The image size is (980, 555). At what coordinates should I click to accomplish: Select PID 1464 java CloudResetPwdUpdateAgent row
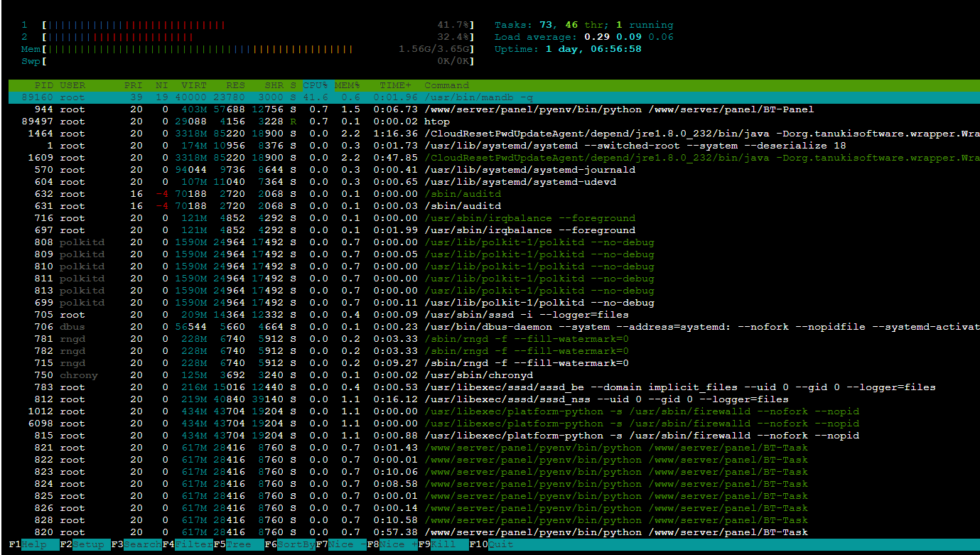point(494,134)
